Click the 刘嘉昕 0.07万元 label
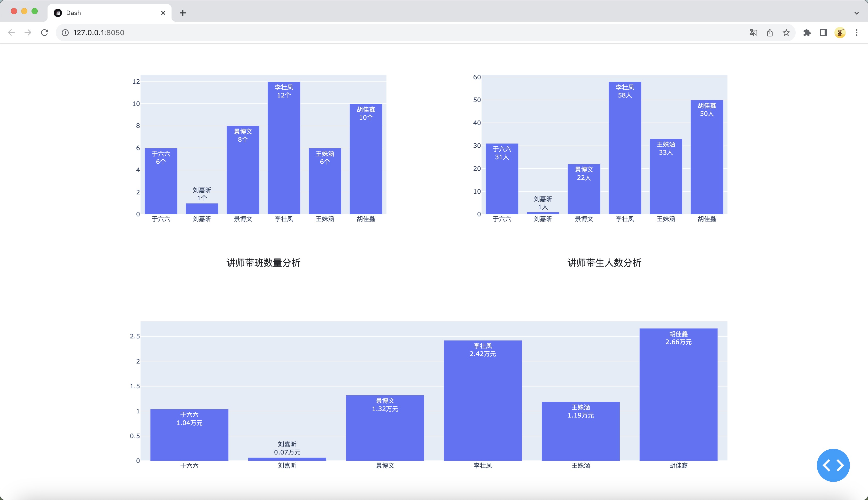The height and width of the screenshot is (500, 868). 287,448
